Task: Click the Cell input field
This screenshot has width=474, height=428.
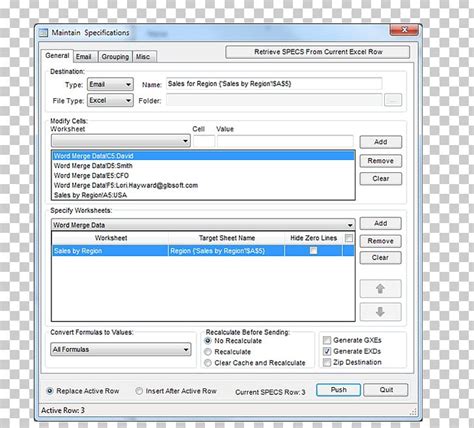Action: 204,141
